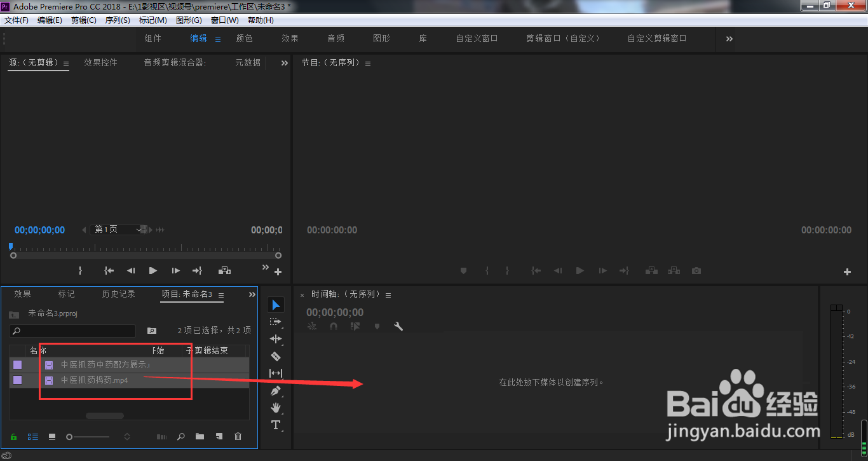868x461 pixels.
Task: Expand hidden Project panel tabs chevron
Action: pyautogui.click(x=252, y=294)
